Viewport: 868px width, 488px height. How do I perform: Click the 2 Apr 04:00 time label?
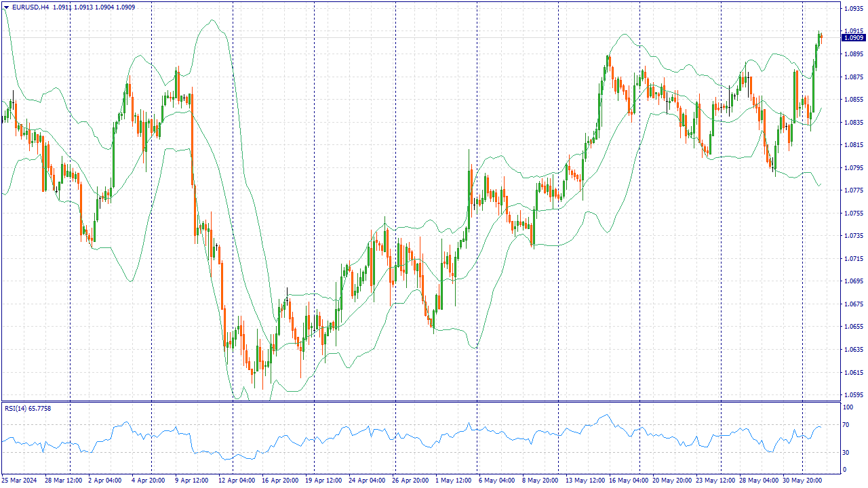[x=105, y=481]
